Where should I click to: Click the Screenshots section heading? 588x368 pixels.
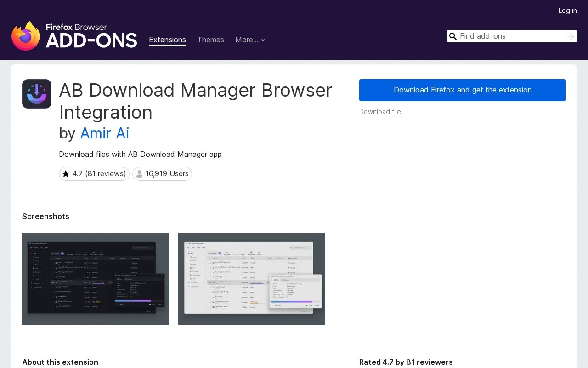[x=45, y=217]
